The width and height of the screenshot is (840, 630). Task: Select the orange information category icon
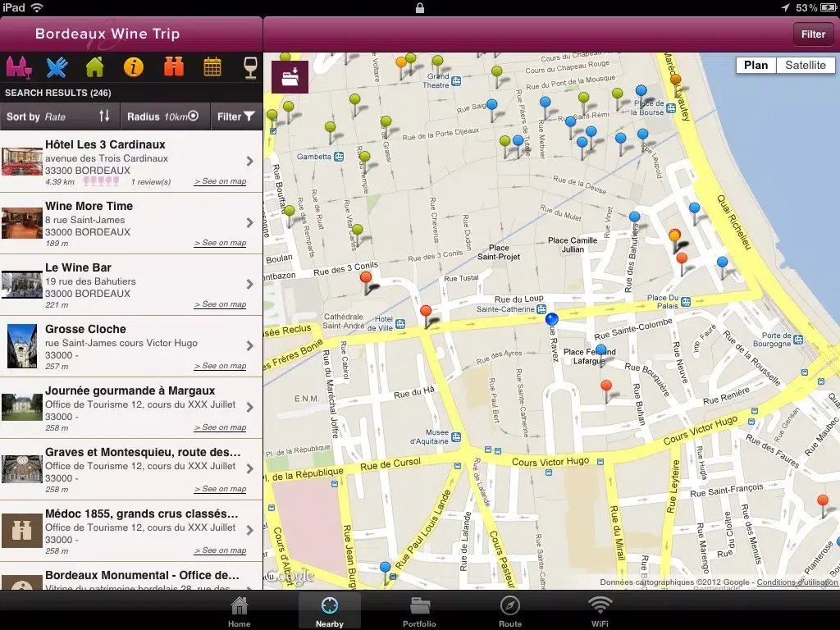coord(134,67)
